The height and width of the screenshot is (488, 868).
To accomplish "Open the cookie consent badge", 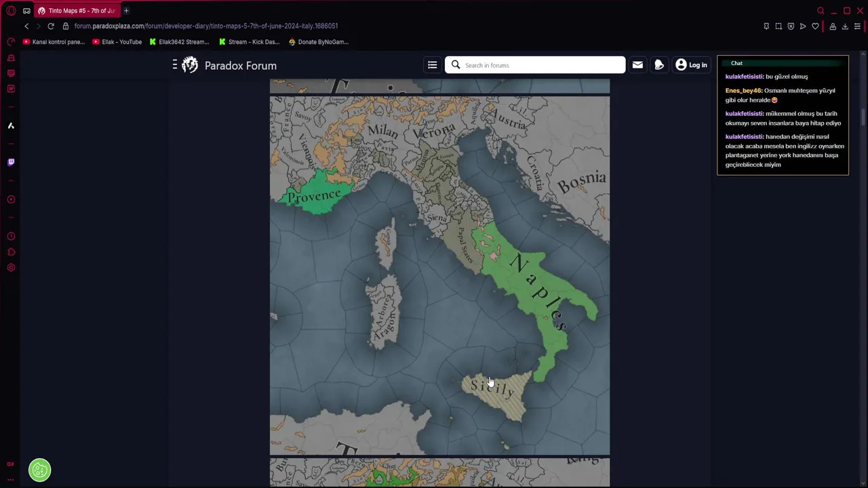I will coord(39,470).
